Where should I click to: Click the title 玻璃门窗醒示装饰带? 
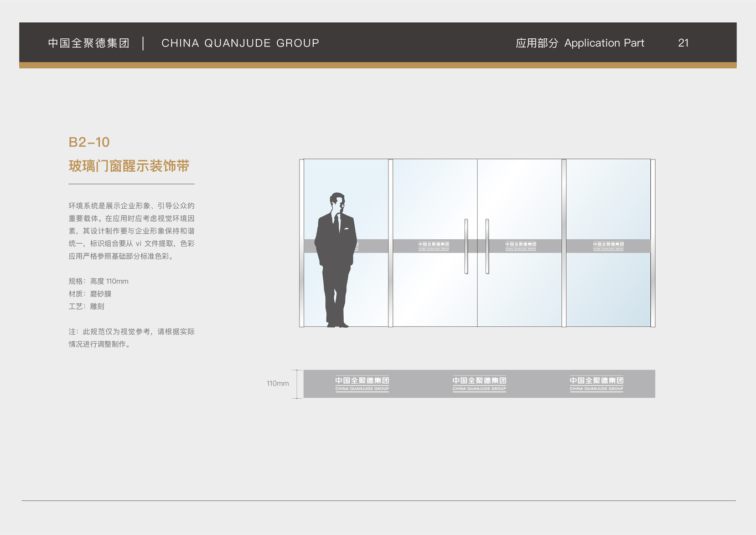129,166
